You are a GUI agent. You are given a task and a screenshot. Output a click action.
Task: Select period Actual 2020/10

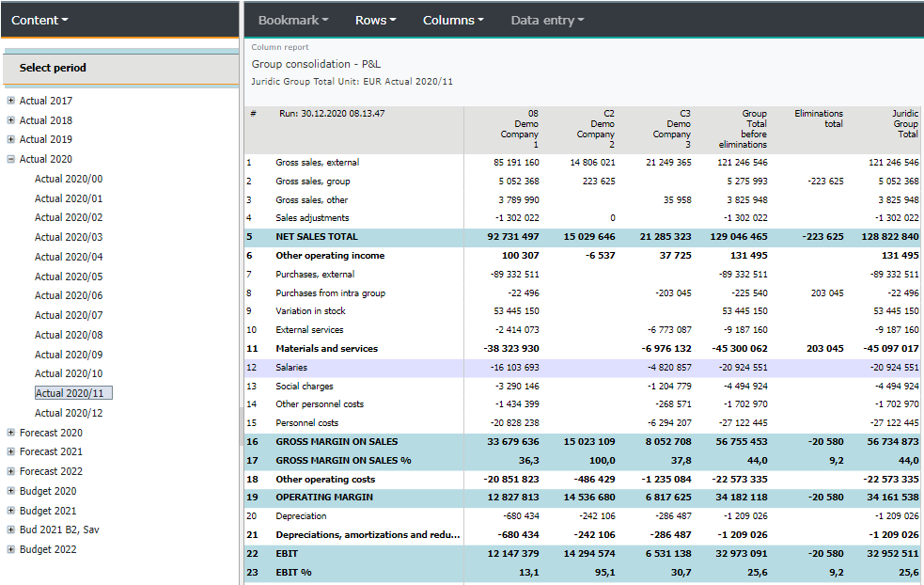(x=69, y=373)
